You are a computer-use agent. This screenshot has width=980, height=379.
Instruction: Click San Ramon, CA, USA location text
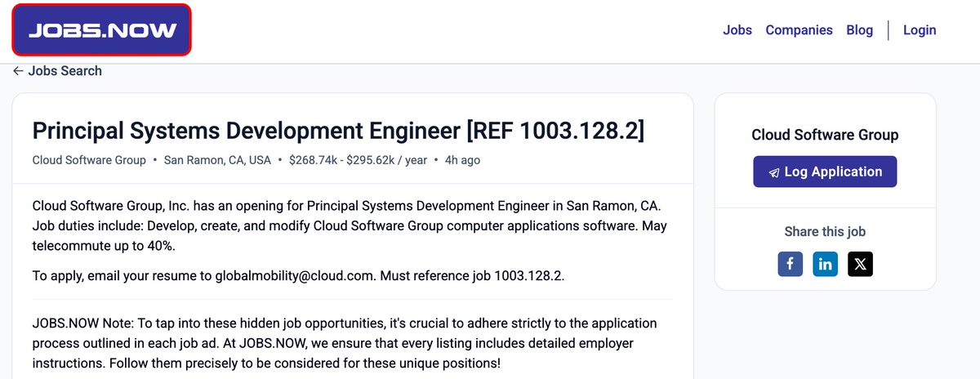pyautogui.click(x=217, y=160)
